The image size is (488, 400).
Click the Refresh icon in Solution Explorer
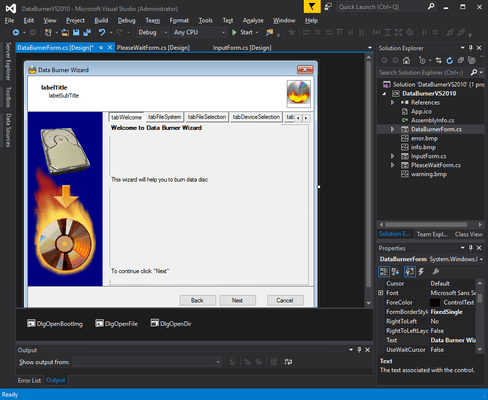[x=450, y=60]
